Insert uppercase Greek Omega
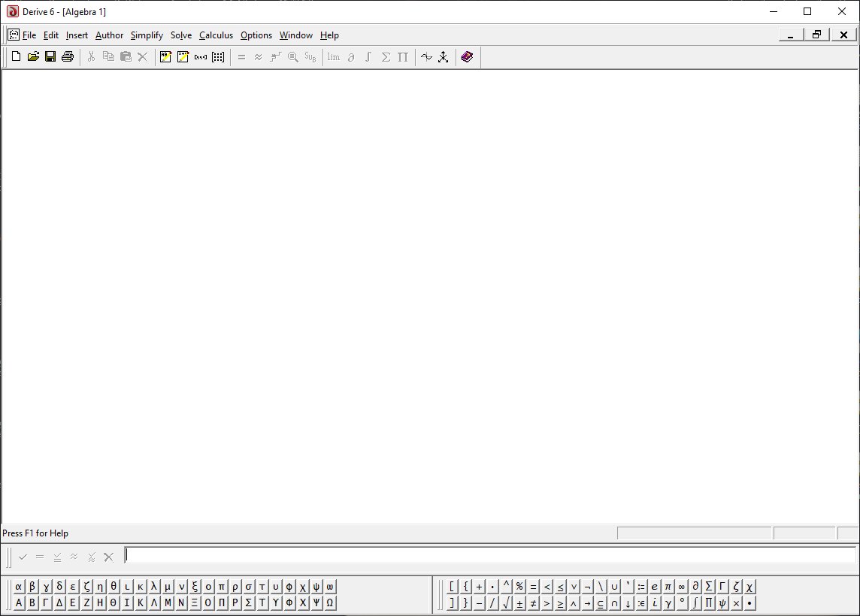This screenshot has width=860, height=616. click(x=330, y=602)
